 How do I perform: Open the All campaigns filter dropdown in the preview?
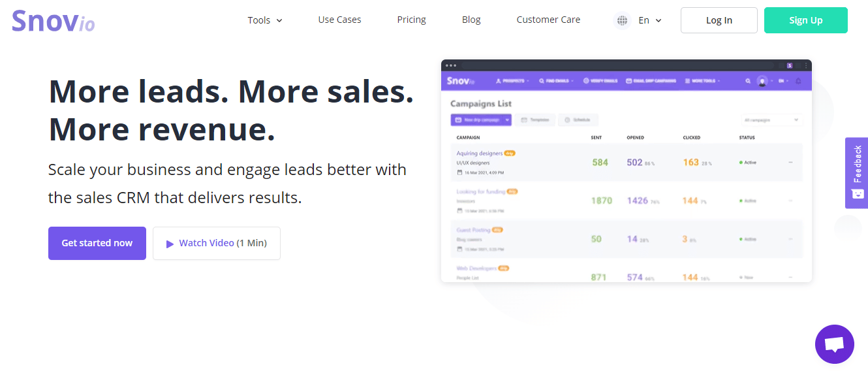(x=771, y=120)
